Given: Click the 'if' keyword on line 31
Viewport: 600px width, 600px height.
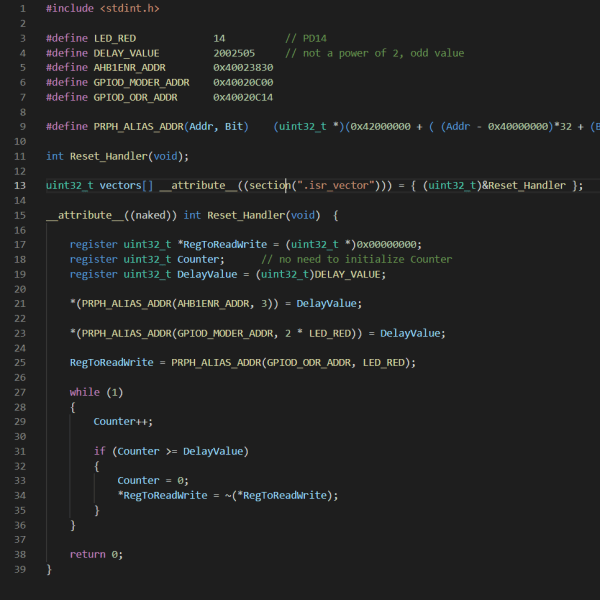Looking at the screenshot, I should (x=99, y=452).
